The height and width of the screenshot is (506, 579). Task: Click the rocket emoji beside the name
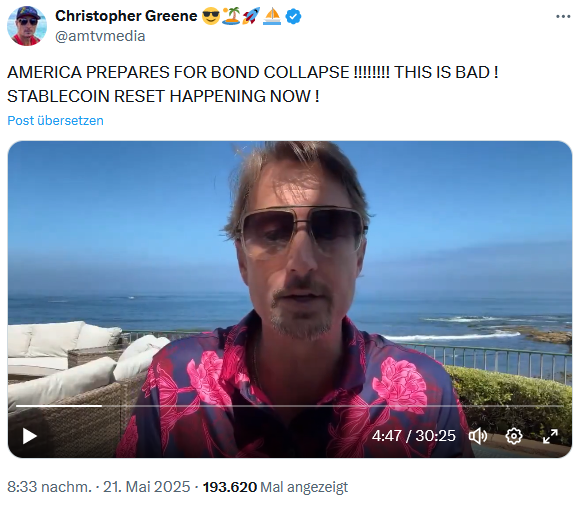coord(251,16)
